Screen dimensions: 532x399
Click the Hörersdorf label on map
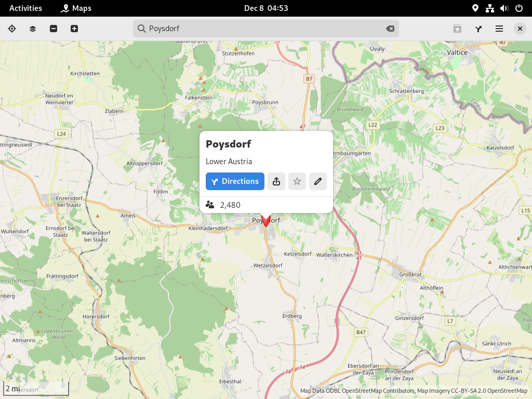pyautogui.click(x=96, y=316)
